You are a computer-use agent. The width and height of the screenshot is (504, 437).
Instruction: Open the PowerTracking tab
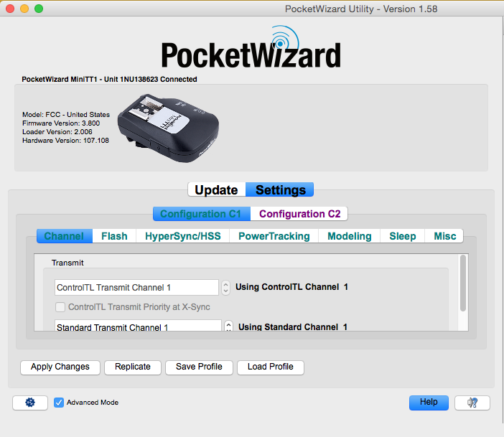pos(274,236)
